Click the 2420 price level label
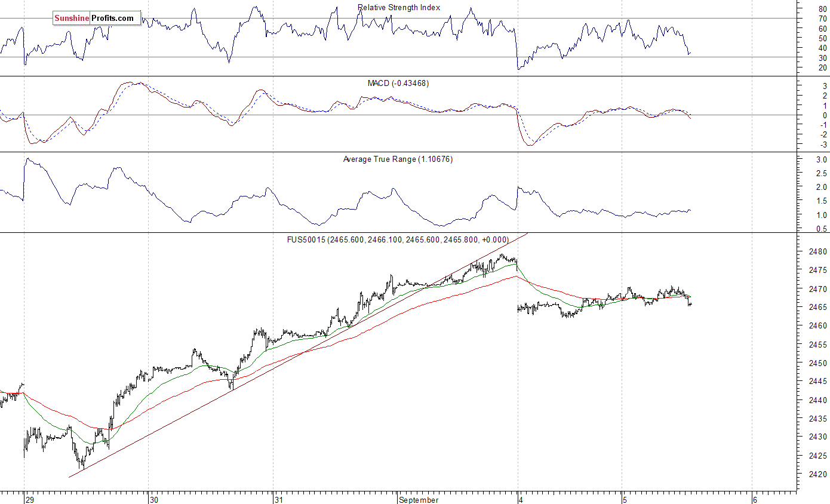Viewport: 830px width, 504px height. click(x=819, y=474)
